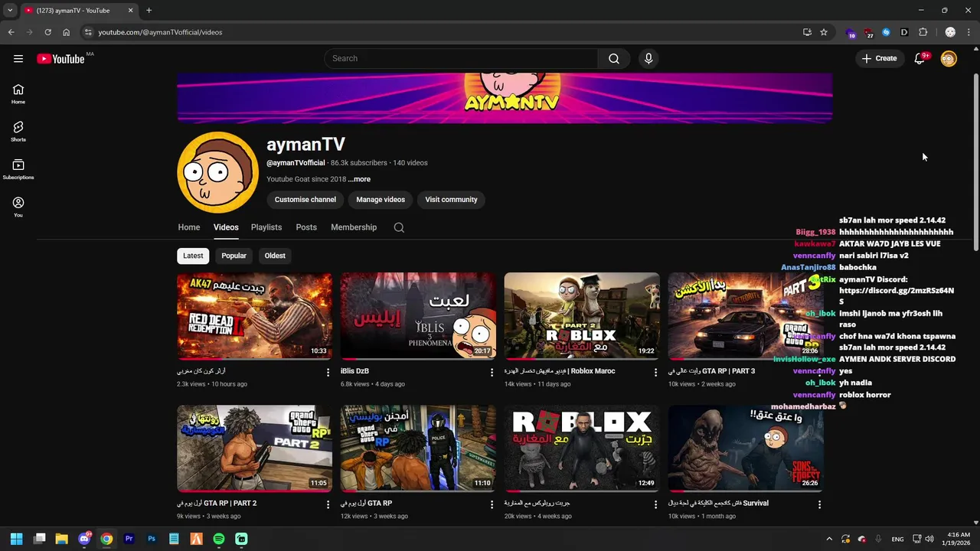Image resolution: width=980 pixels, height=551 pixels.
Task: Open the YouTube account avatar menu
Action: pyautogui.click(x=949, y=58)
